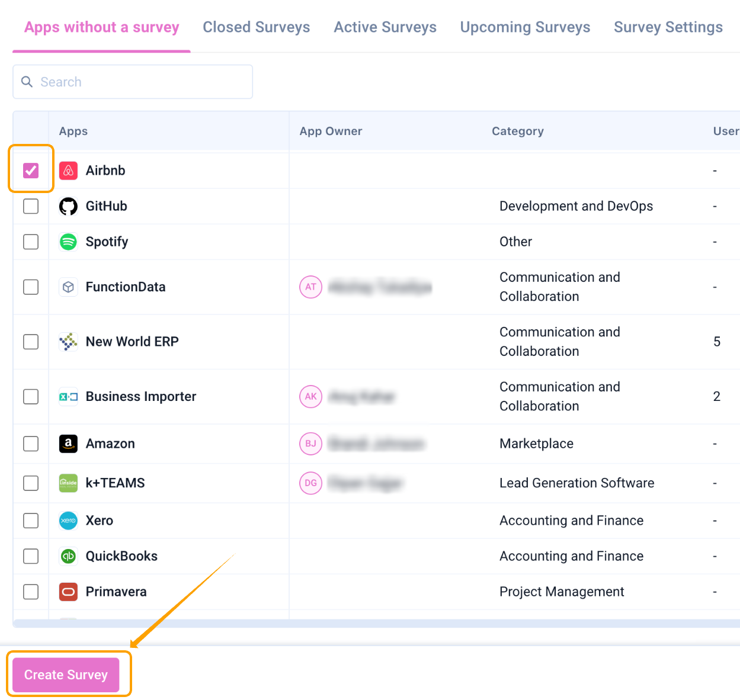Check the k+TEAMS row checkbox

click(31, 483)
